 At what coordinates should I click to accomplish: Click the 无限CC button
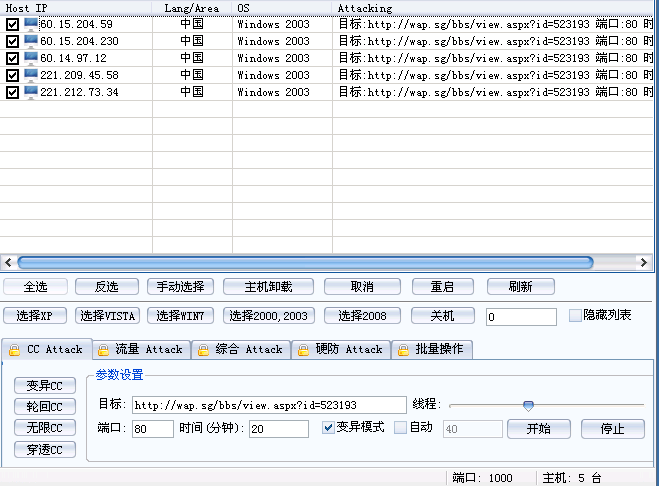(45, 428)
